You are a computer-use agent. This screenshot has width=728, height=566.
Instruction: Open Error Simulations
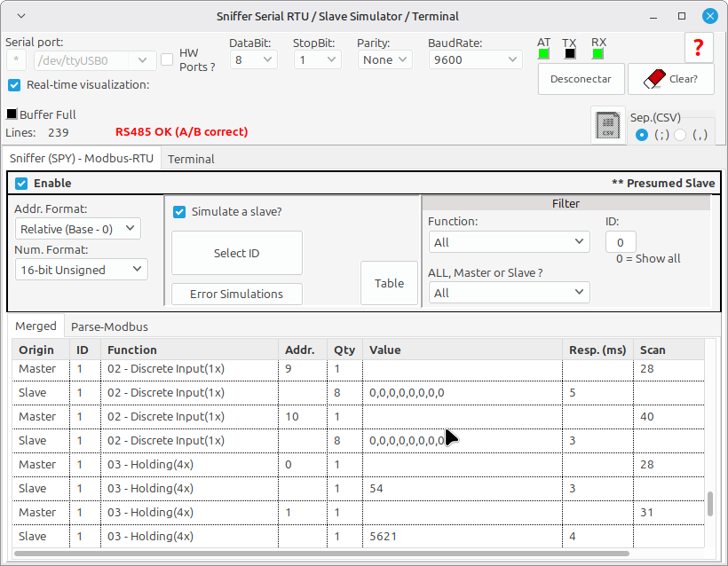[237, 295]
